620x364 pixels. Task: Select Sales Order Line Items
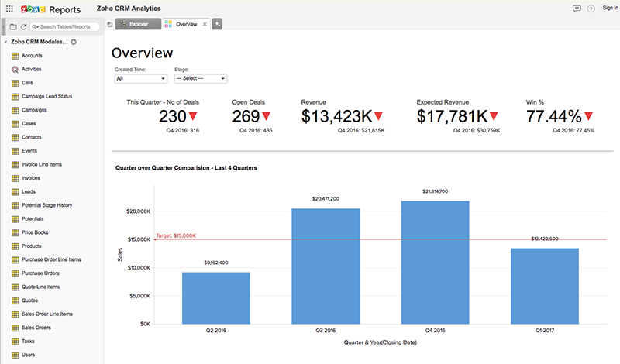pos(46,314)
